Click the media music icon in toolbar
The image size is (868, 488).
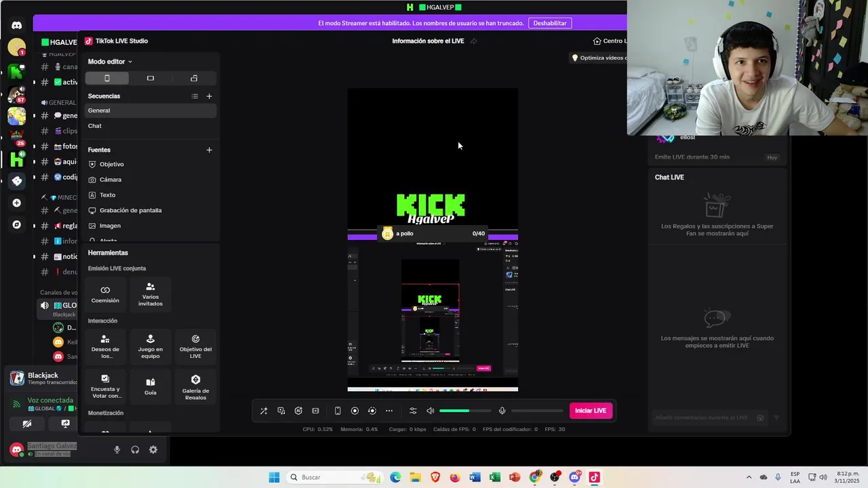[x=281, y=411]
